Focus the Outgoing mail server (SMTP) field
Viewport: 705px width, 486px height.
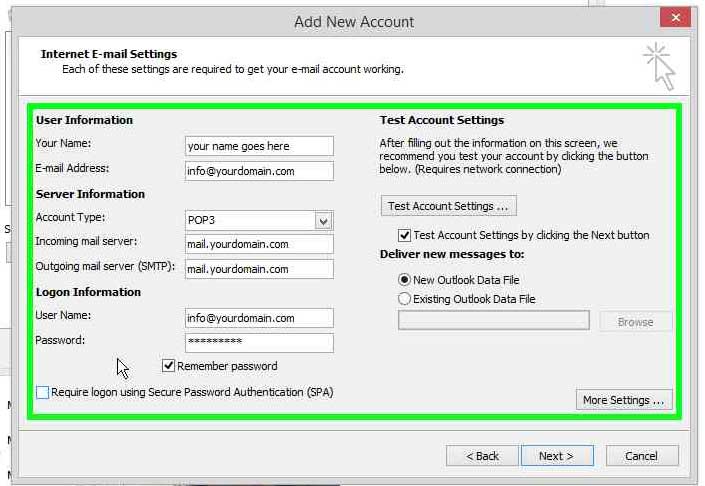pos(259,269)
